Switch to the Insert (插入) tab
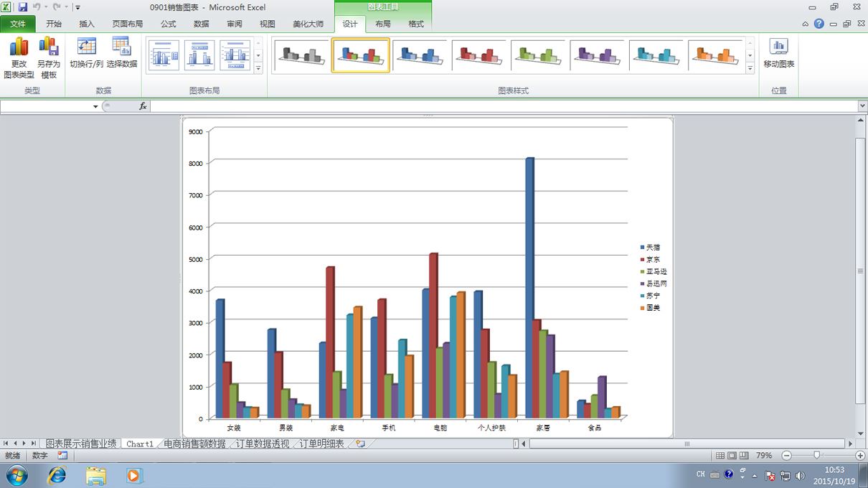Image resolution: width=868 pixels, height=488 pixels. (x=87, y=24)
